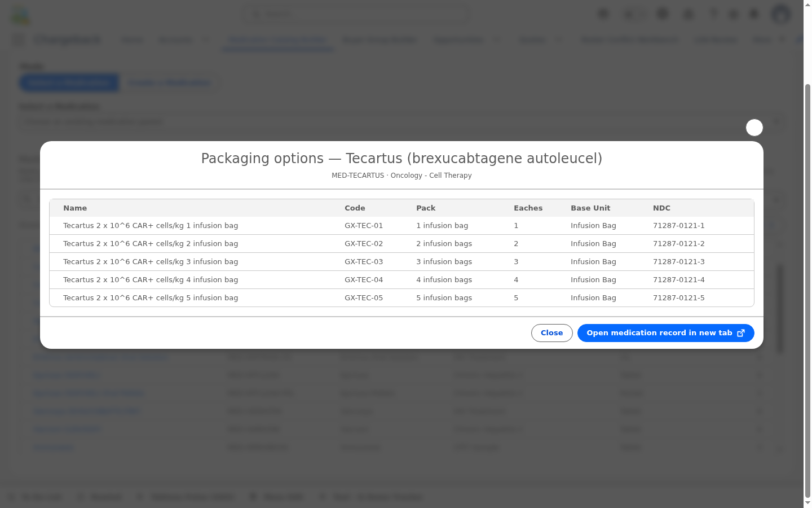Click the Code column header
The image size is (812, 508).
click(355, 208)
